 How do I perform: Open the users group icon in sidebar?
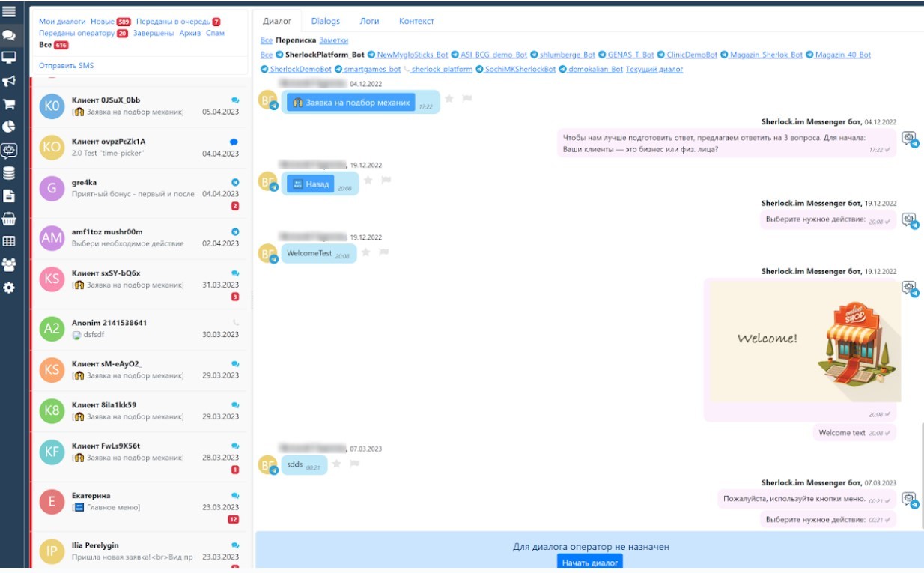(x=10, y=264)
